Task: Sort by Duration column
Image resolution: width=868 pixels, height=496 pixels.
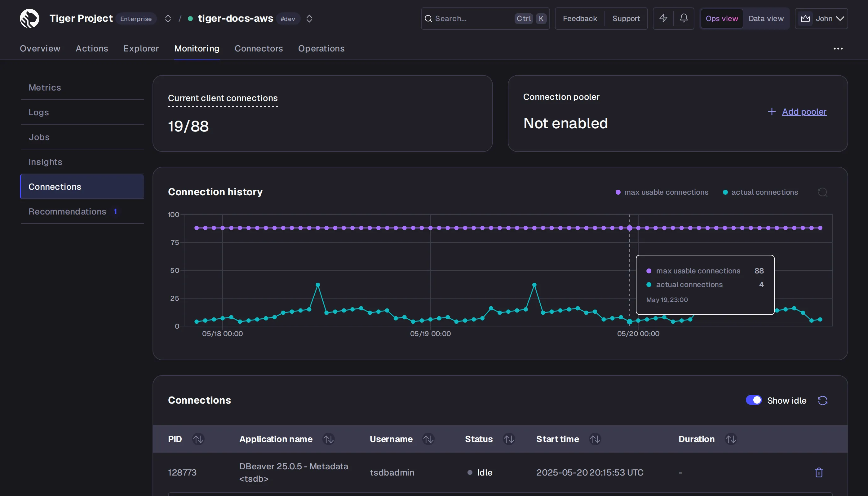Action: click(x=731, y=439)
